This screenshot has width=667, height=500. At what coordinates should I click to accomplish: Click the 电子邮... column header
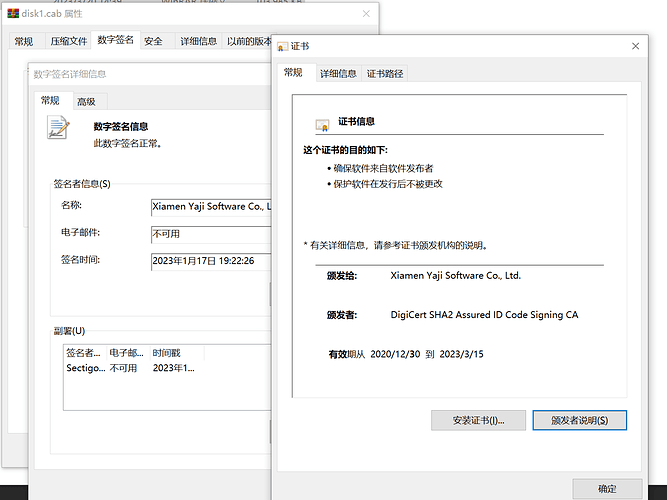[x=128, y=353]
